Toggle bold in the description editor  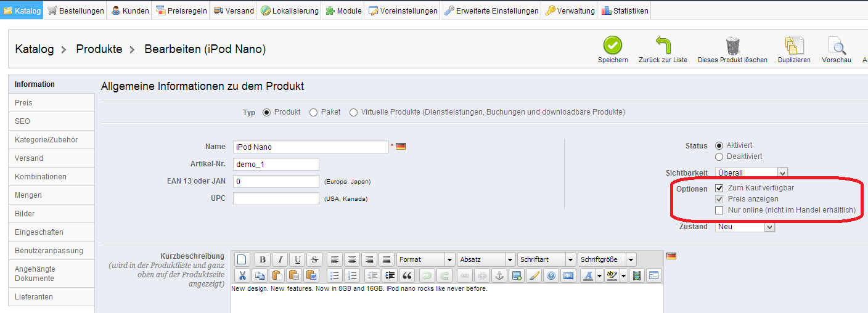[x=263, y=259]
